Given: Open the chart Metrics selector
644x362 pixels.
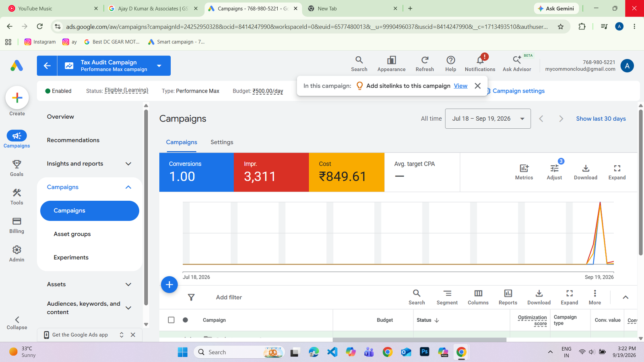Looking at the screenshot, I should tap(524, 172).
